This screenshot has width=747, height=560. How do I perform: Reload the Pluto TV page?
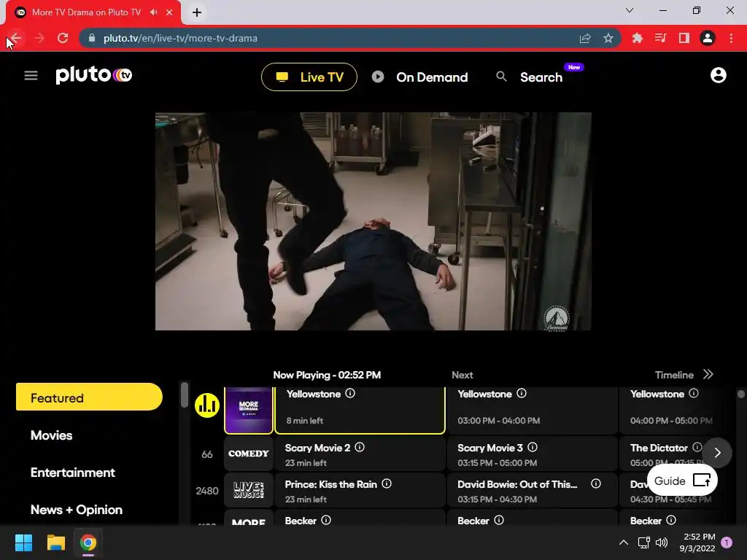coord(63,38)
